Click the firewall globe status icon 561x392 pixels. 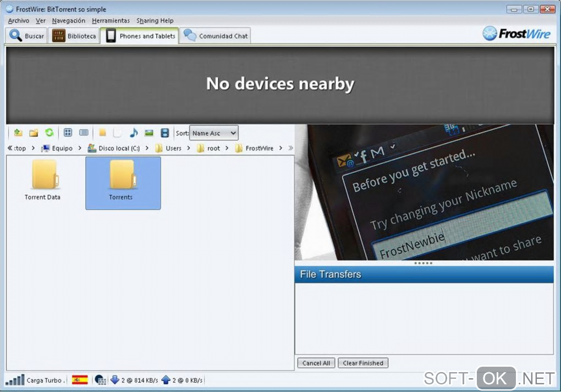[x=100, y=380]
